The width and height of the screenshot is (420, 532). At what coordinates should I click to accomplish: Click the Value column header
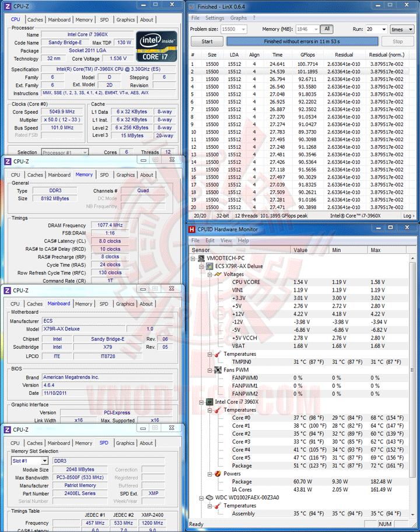[310, 250]
